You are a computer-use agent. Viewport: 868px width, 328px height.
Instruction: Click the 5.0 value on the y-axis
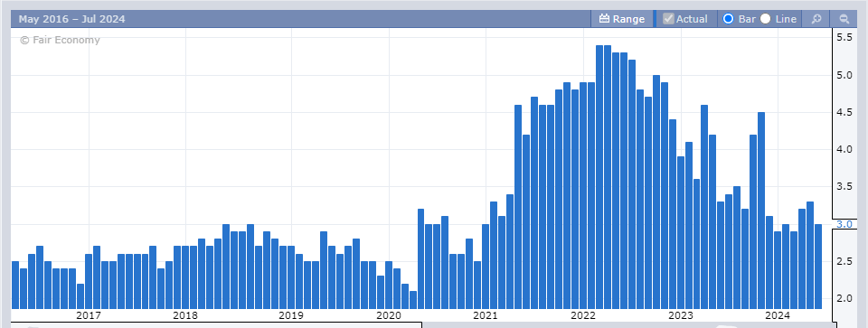click(x=844, y=75)
